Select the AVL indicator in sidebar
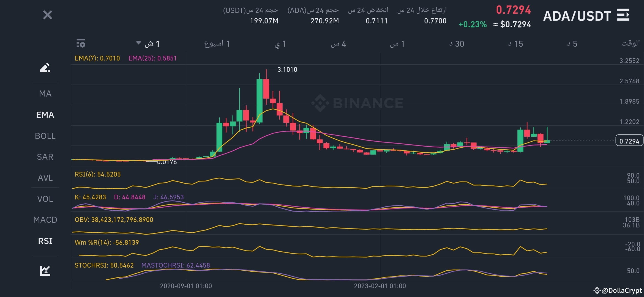 (45, 178)
